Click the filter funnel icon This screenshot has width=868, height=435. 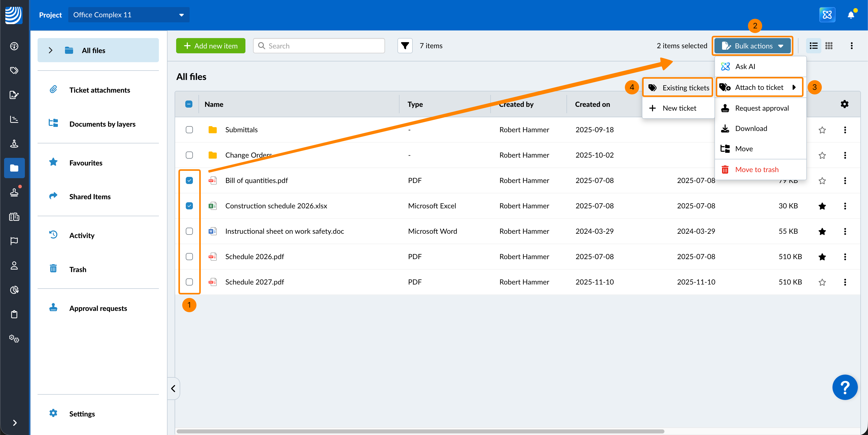pos(405,46)
